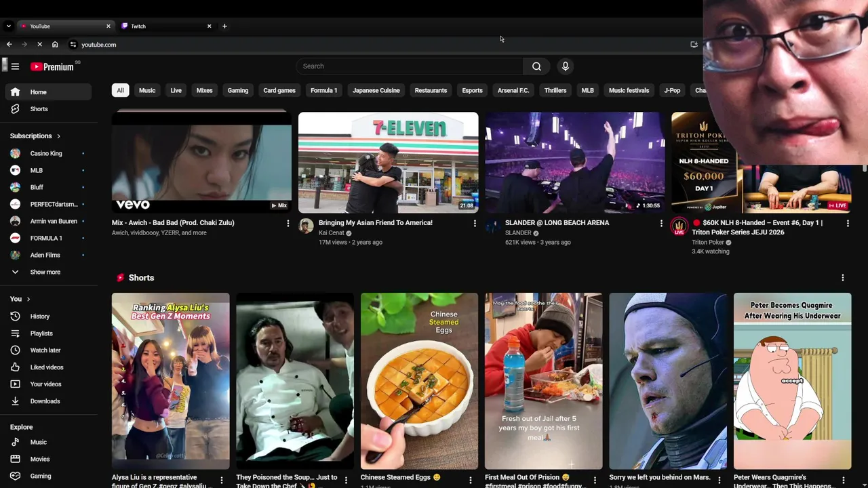Select the Gaming filter chip
The height and width of the screenshot is (488, 868).
pos(237,90)
